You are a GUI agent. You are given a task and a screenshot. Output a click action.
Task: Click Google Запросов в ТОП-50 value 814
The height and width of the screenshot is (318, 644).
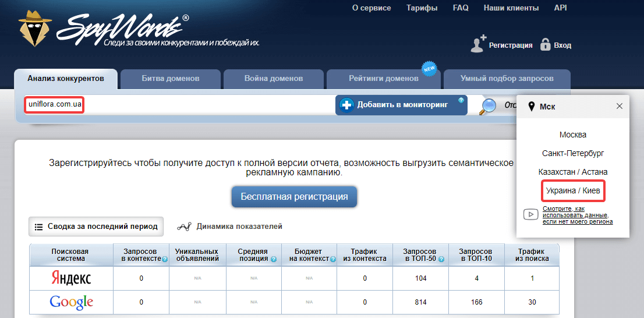point(420,302)
